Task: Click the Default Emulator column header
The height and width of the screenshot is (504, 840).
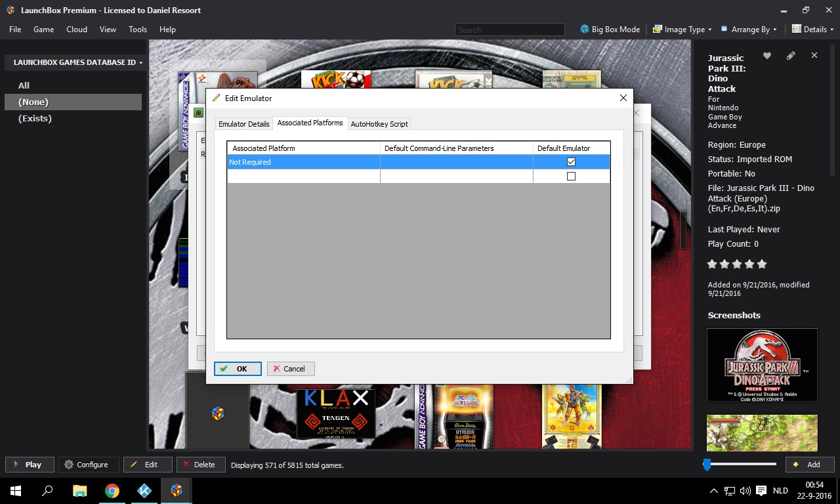Action: 572,148
